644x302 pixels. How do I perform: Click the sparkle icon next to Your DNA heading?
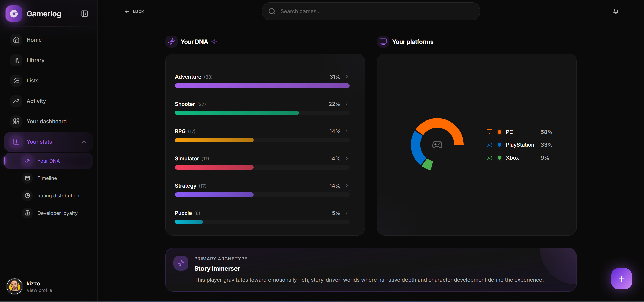214,42
